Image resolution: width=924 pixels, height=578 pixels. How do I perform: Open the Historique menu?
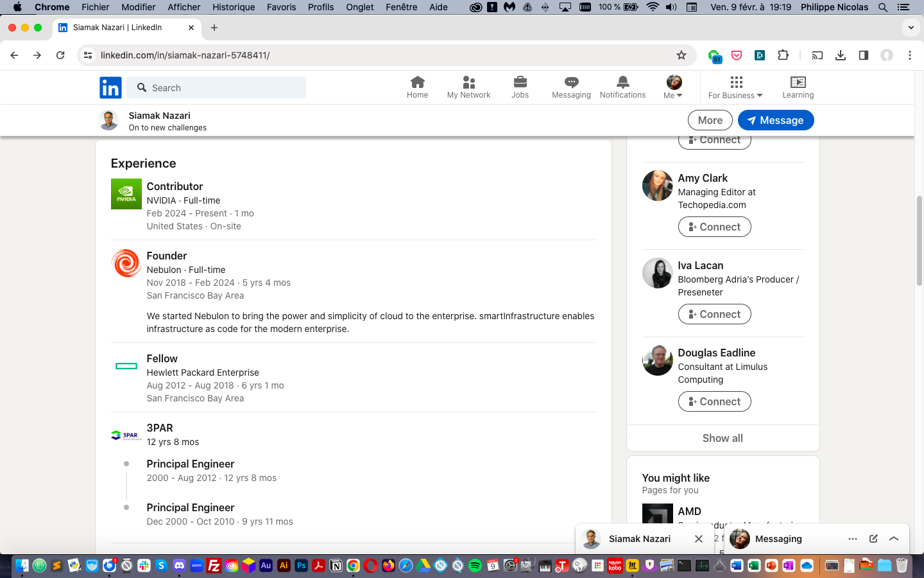coord(234,7)
